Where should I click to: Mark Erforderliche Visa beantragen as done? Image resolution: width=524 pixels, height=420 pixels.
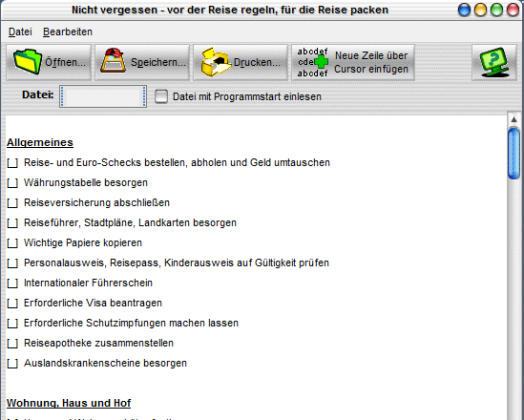point(12,304)
